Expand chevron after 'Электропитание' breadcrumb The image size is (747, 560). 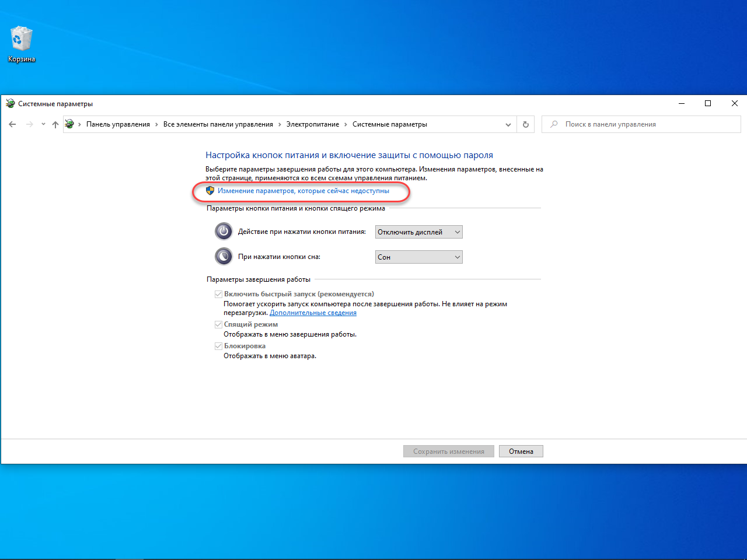tap(346, 124)
